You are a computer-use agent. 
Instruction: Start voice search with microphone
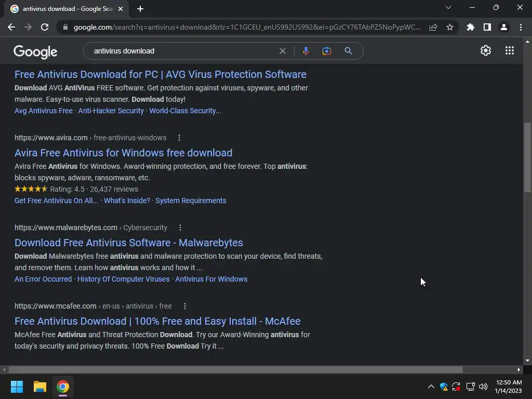305,51
